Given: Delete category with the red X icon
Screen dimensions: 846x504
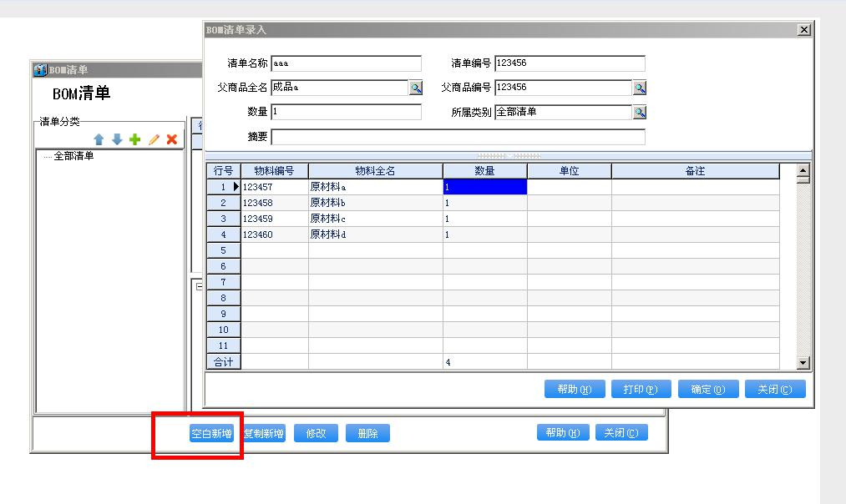Looking at the screenshot, I should 172,139.
